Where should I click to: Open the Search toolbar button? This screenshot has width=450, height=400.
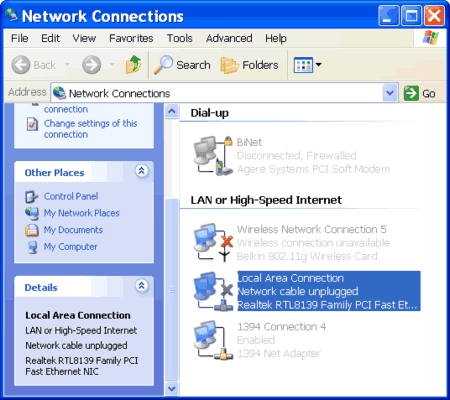(x=182, y=65)
